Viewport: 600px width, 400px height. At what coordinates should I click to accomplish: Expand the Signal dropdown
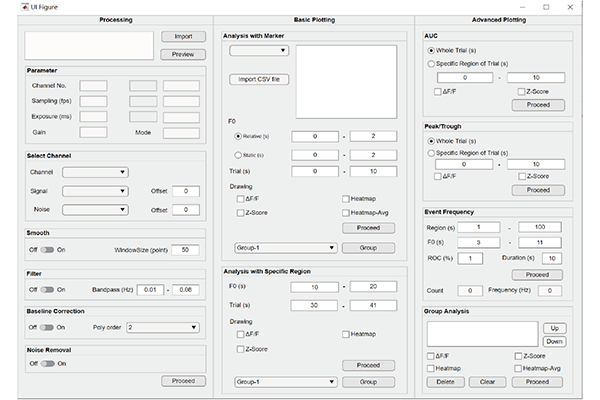(x=95, y=190)
